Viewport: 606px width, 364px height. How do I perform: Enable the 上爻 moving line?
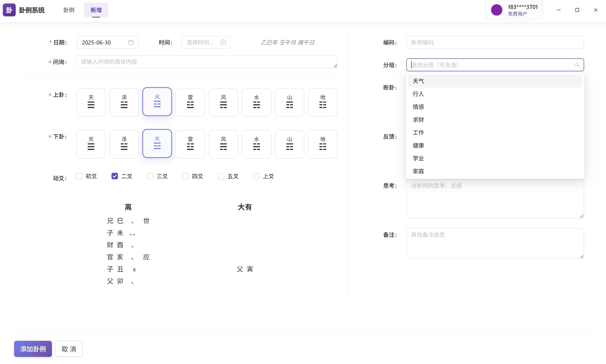coord(256,176)
